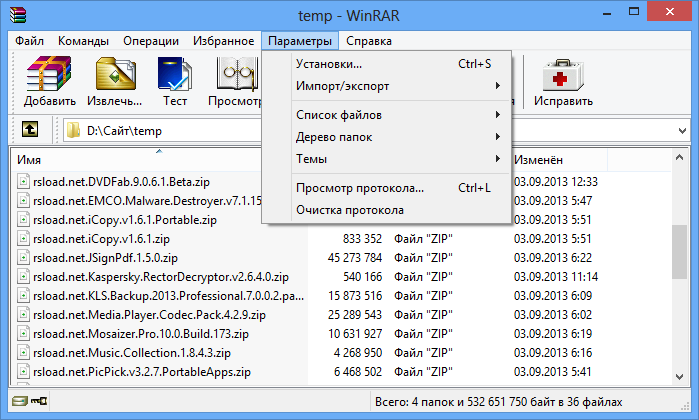Expand the Список файлов submenu
Screen dimensions: 699x420
point(386,115)
